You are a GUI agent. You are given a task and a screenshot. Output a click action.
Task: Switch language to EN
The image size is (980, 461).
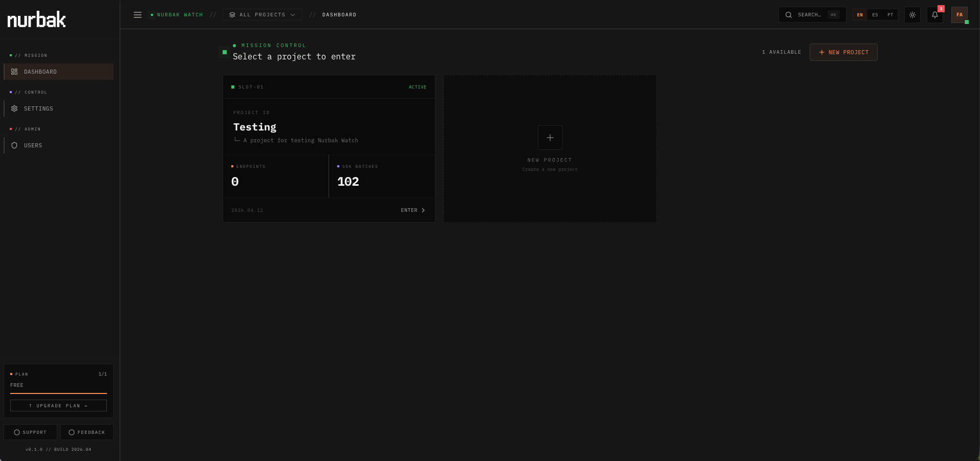860,15
